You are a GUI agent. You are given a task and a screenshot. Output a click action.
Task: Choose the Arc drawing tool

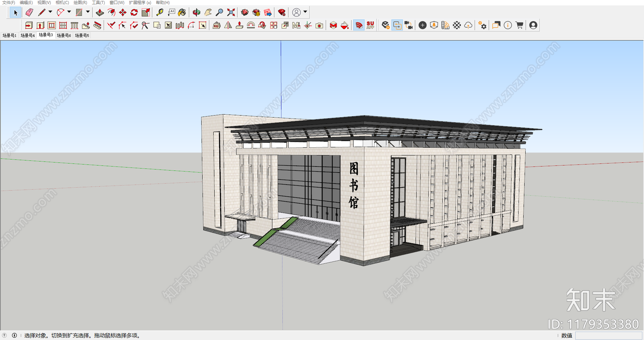coord(60,13)
